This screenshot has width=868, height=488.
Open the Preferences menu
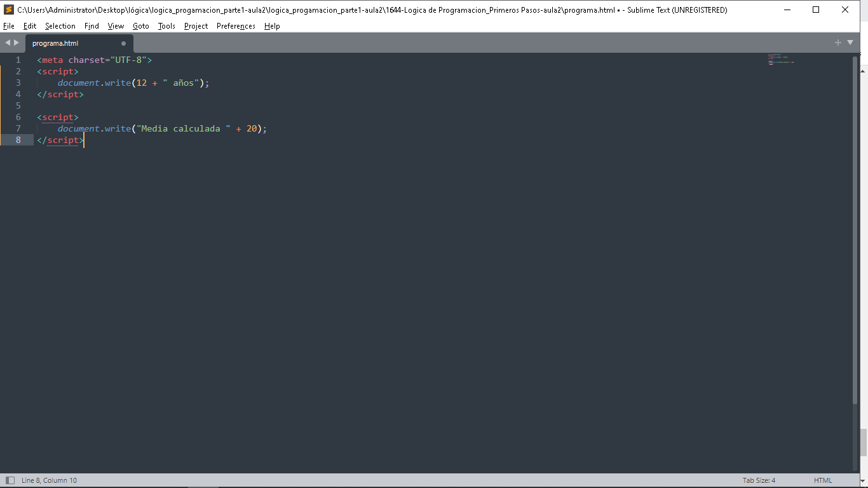(236, 26)
